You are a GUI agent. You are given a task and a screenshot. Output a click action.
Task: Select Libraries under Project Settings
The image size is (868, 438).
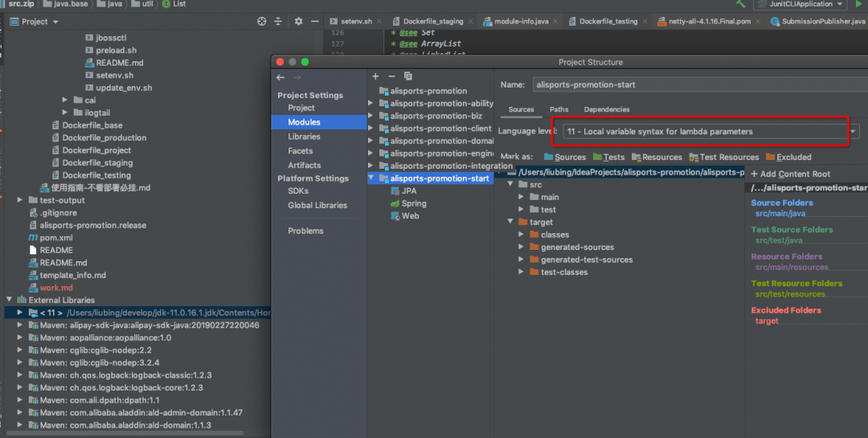304,136
